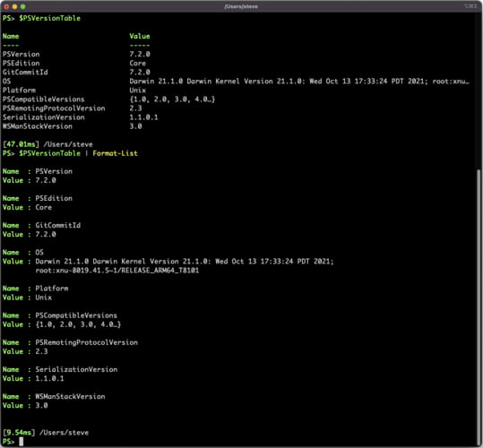
Task: Click the truncated Darwin OS value in table
Action: coord(299,82)
